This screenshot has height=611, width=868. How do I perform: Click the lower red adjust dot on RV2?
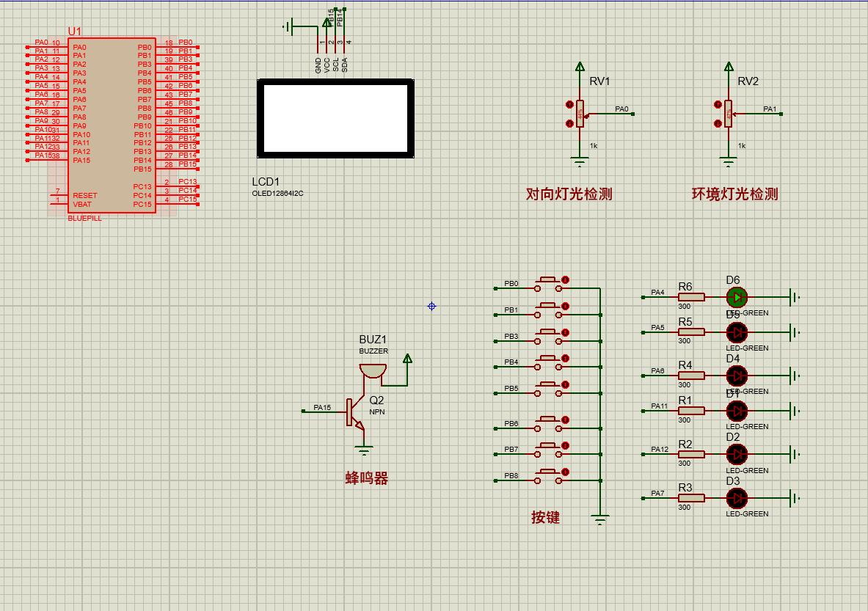coord(718,123)
